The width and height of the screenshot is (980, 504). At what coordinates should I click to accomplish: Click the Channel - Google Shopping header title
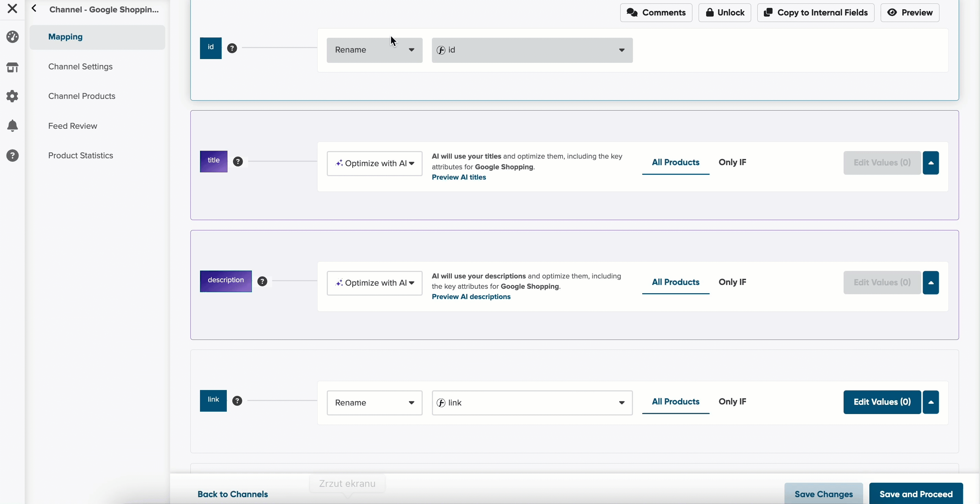104,10
